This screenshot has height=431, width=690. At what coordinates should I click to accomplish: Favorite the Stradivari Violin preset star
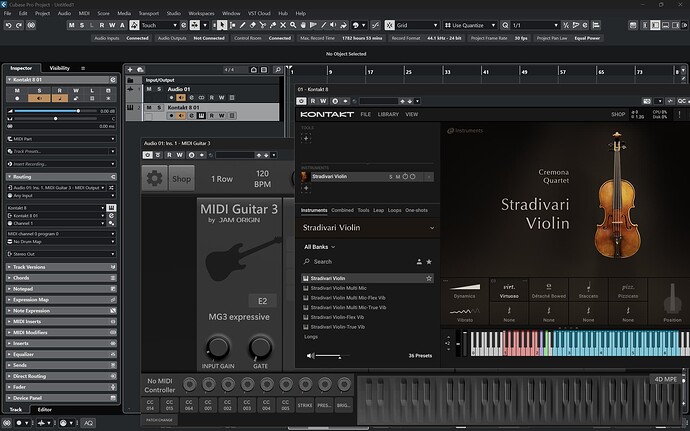[x=429, y=278]
